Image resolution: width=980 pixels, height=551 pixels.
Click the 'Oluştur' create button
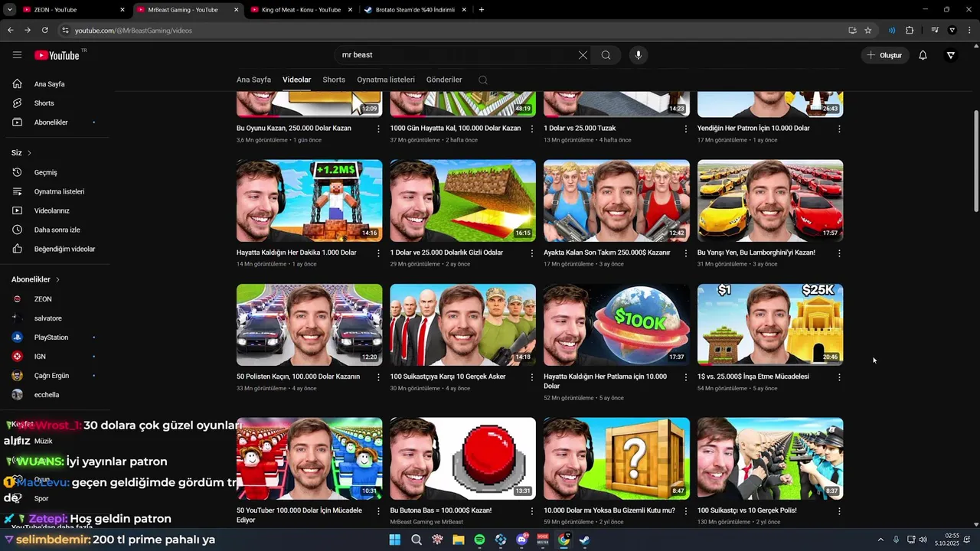point(884,55)
